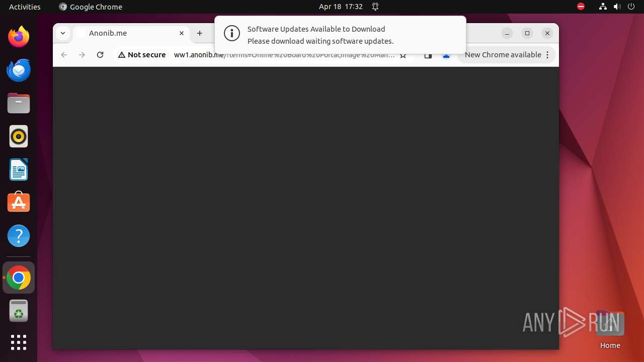Bookmark this page with star icon
Image resolution: width=644 pixels, height=362 pixels.
pos(403,55)
